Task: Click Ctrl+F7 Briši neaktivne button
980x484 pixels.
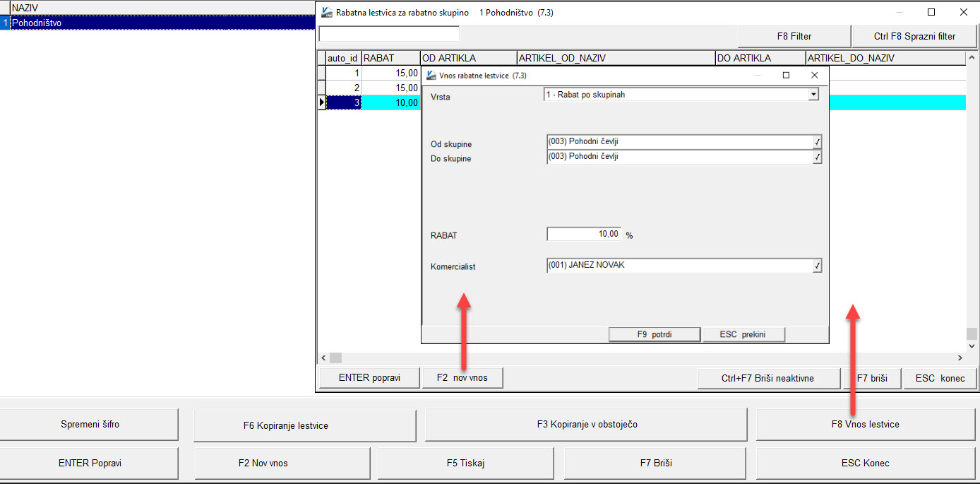Action: 767,378
